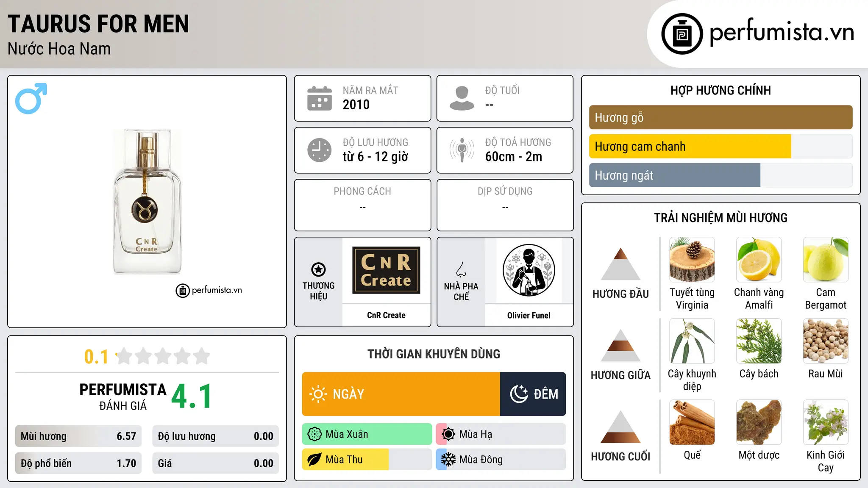868x488 pixels.
Task: Click the Mùa Xuân season bar
Action: tap(367, 434)
